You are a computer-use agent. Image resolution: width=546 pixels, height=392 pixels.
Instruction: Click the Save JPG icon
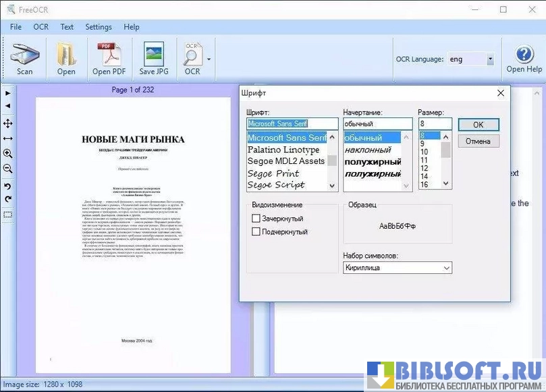(x=154, y=57)
